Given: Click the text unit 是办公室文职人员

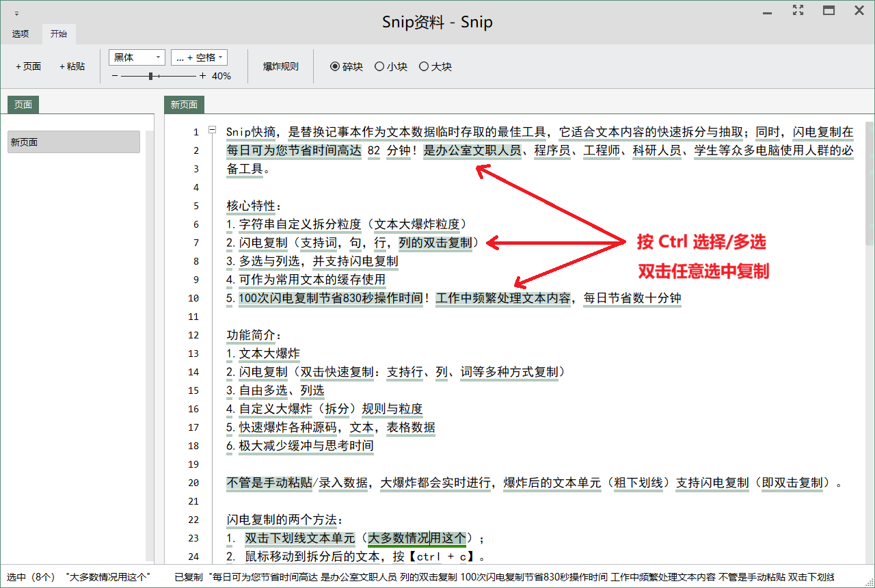Looking at the screenshot, I should [x=472, y=150].
